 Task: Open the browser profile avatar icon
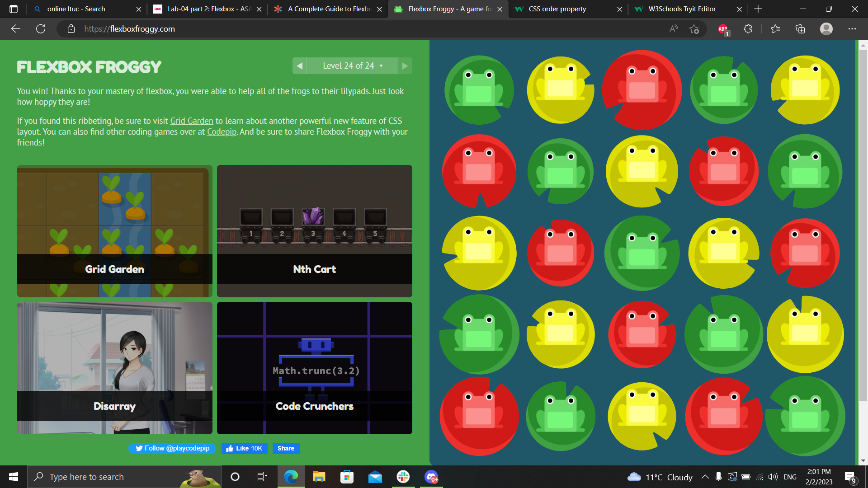826,29
